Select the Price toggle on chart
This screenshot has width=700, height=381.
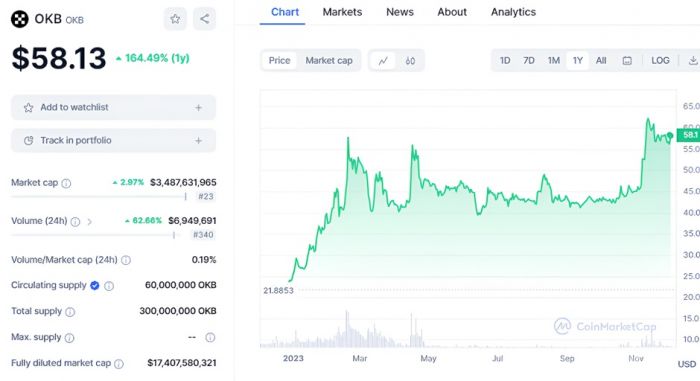pyautogui.click(x=279, y=61)
